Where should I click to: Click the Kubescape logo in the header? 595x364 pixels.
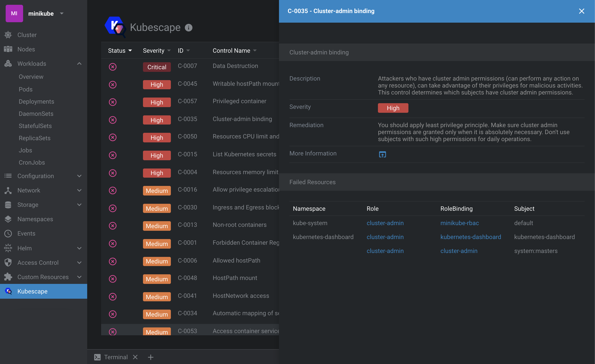tap(115, 27)
